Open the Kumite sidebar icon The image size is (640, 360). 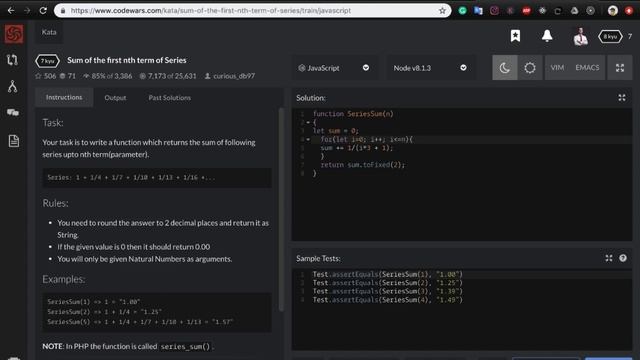[x=12, y=86]
